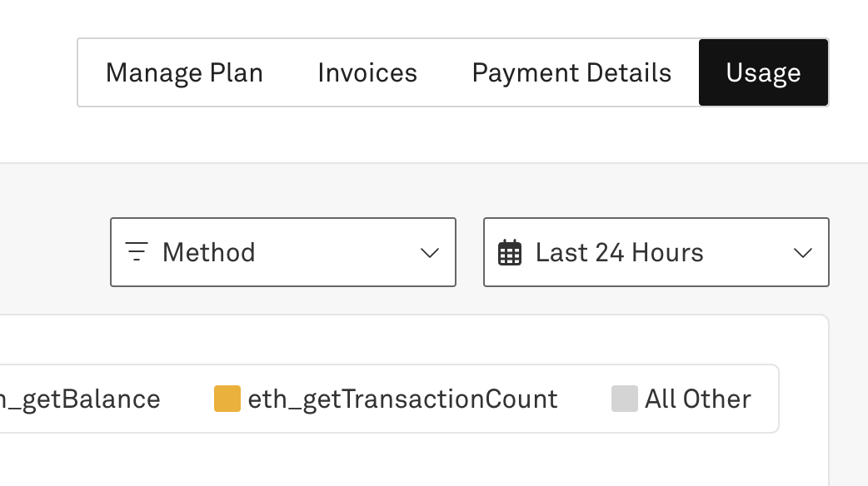Open the Invoices tab
The width and height of the screenshot is (868, 486).
click(367, 73)
